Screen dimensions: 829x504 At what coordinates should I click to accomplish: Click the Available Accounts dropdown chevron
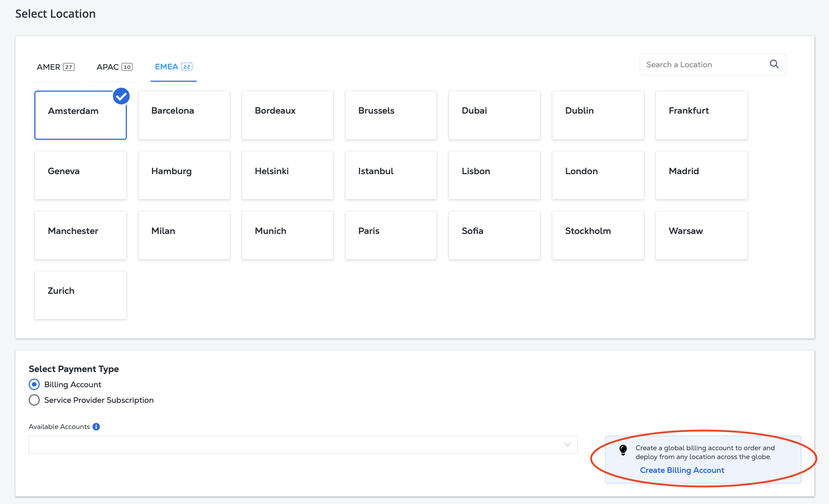tap(568, 445)
